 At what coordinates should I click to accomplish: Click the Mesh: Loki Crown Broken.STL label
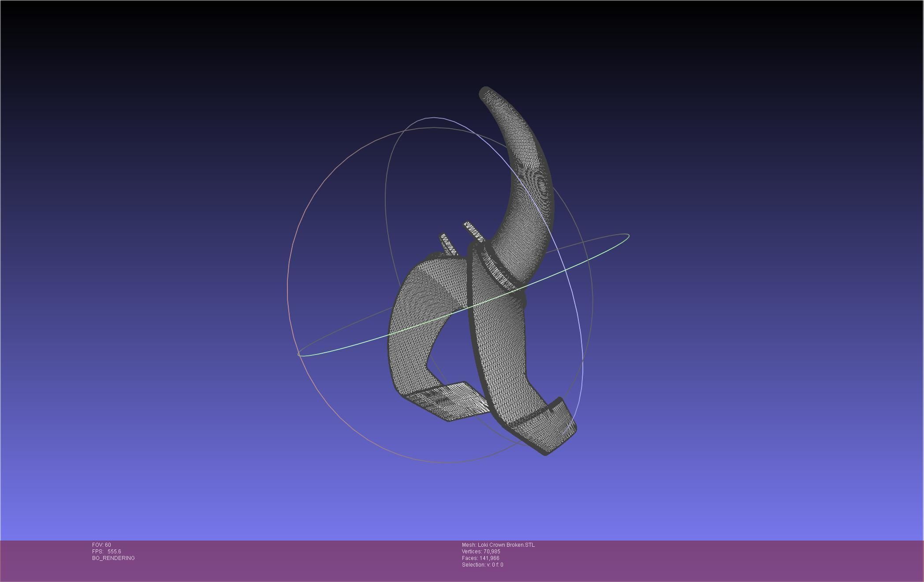pos(498,545)
